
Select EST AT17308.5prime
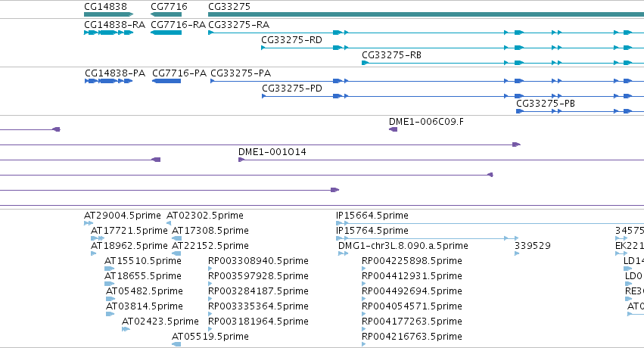pos(210,231)
